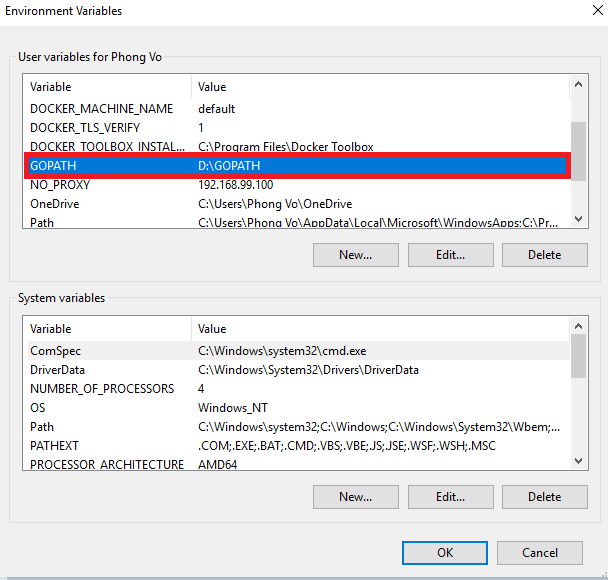Click the D:\GOPATH value cell
608x580 pixels.
pos(229,166)
